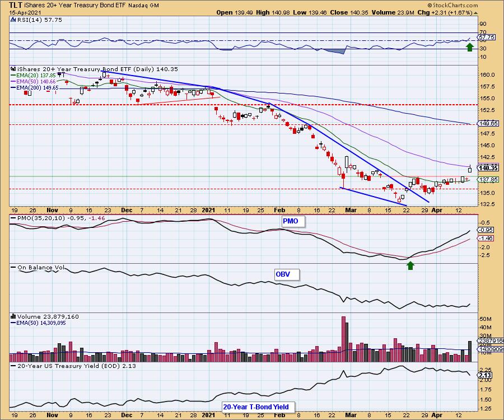Click the 137.85 price axis tag
Screen dimensions: 504x420
coord(488,180)
